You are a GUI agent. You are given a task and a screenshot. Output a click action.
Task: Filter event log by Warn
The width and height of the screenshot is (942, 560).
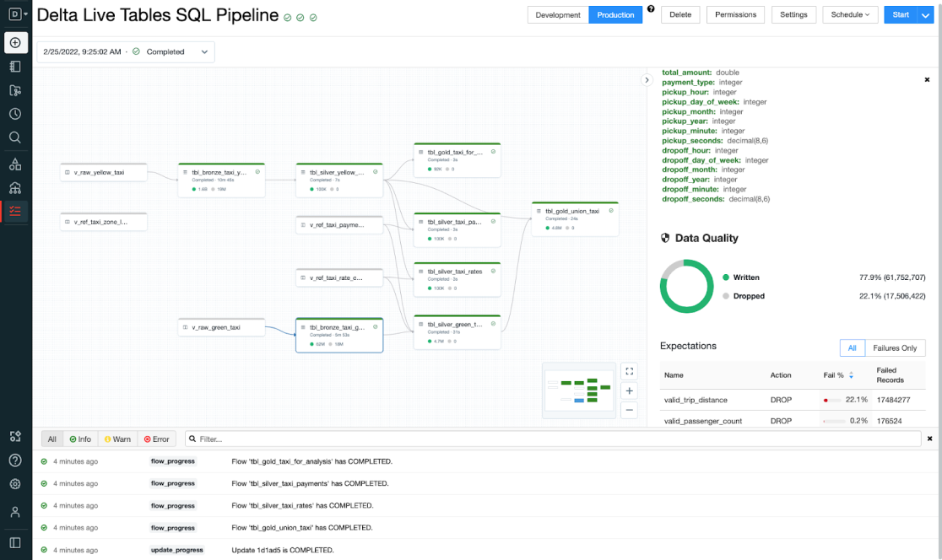[x=117, y=439]
